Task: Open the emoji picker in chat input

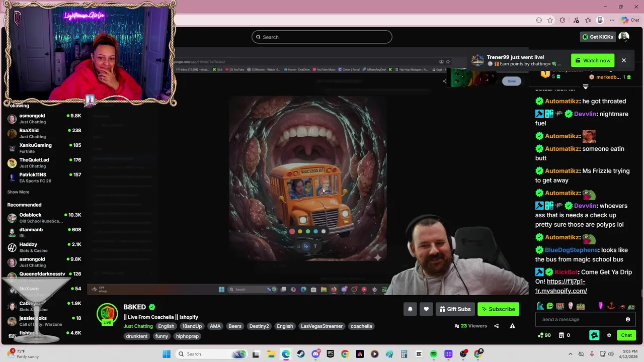Action: click(x=627, y=319)
